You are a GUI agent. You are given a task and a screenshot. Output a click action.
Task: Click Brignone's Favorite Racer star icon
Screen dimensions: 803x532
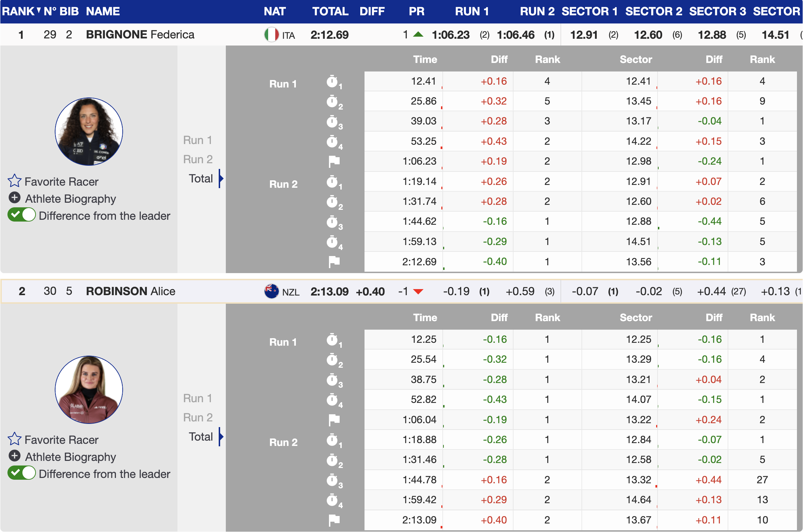click(15, 181)
